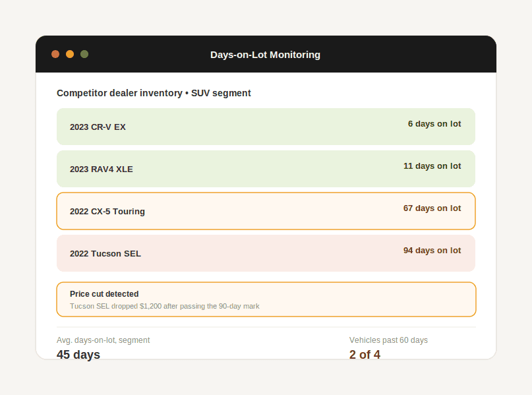The width and height of the screenshot is (532, 395).
Task: Click the 94 days on lot value
Action: [x=432, y=251]
